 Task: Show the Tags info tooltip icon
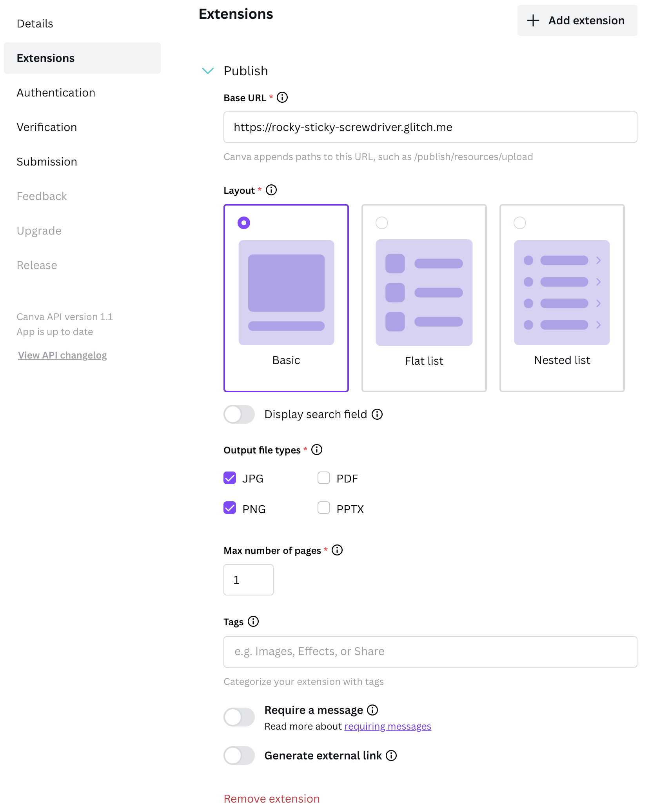(x=253, y=622)
